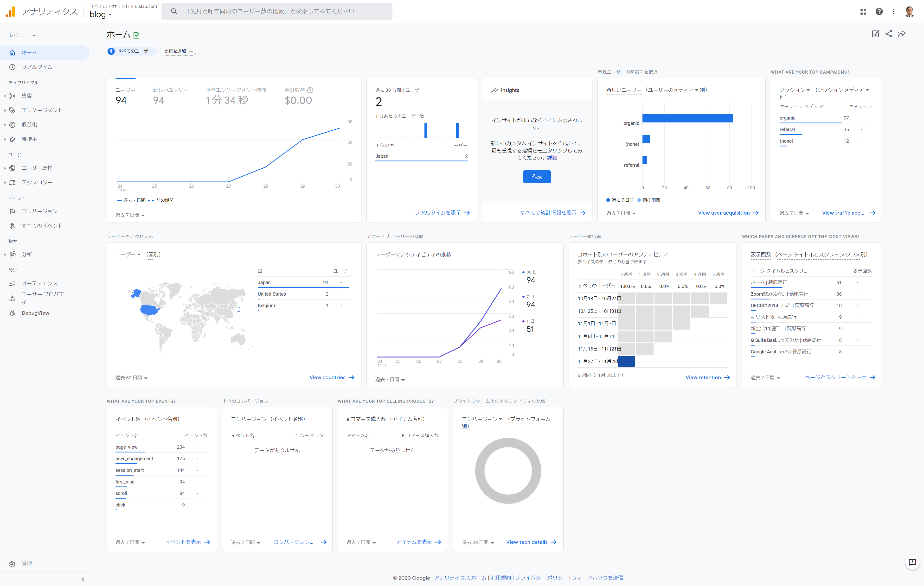The width and height of the screenshot is (924, 587).
Task: Click the 維持率 retention icon
Action: pyautogui.click(x=12, y=139)
